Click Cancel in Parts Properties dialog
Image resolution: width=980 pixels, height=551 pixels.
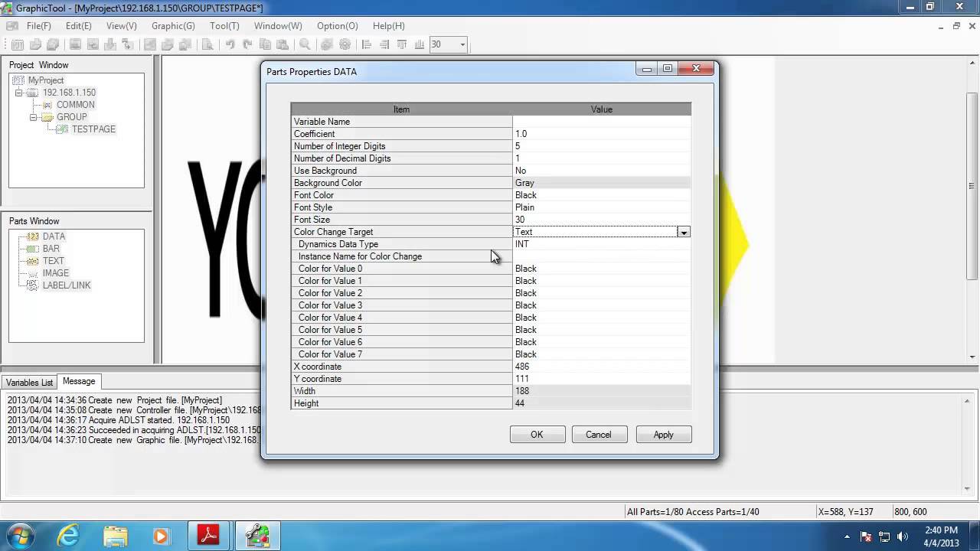599,435
